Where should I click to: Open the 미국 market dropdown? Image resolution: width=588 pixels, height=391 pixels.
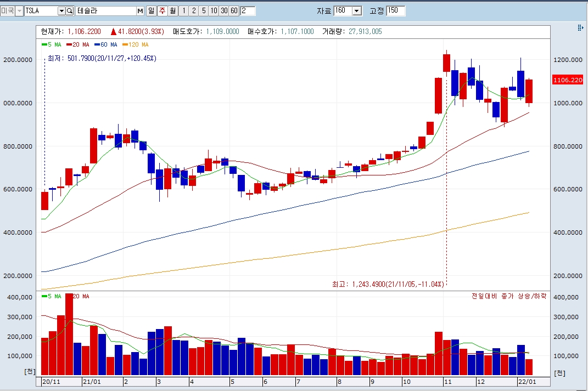coord(19,11)
